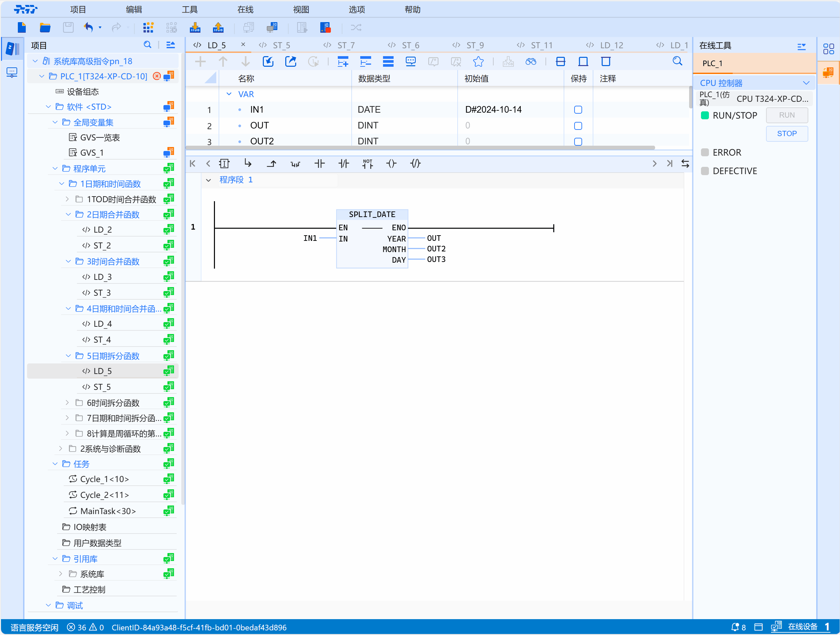The image size is (840, 635).
Task: Collapse the VAR section in variable table
Action: point(229,94)
